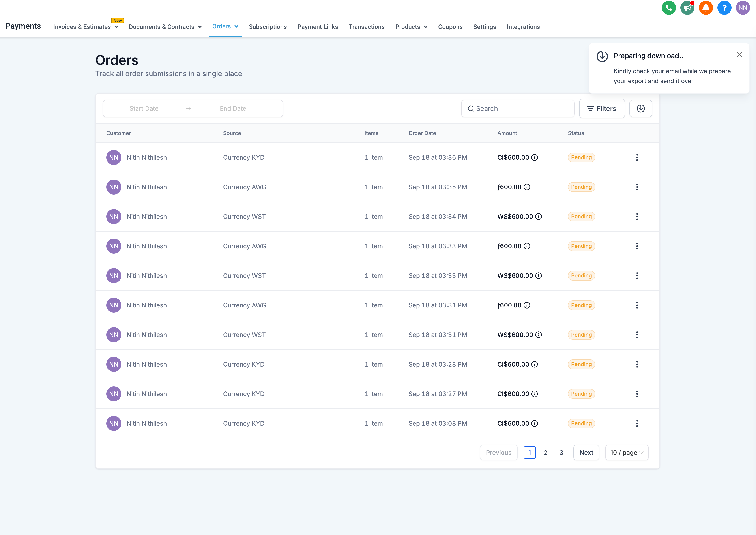
Task: Go to page 2
Action: (x=545, y=453)
